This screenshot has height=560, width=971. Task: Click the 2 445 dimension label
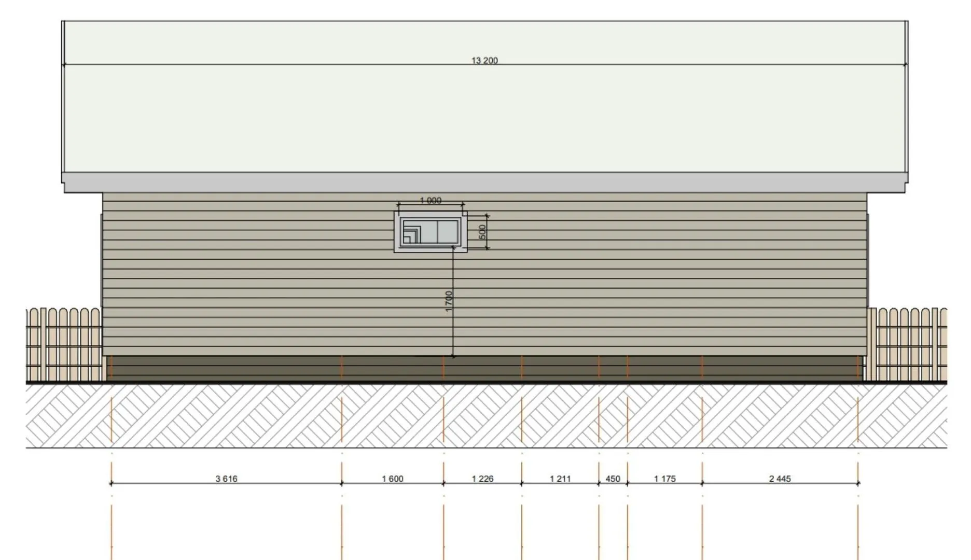[x=780, y=479]
